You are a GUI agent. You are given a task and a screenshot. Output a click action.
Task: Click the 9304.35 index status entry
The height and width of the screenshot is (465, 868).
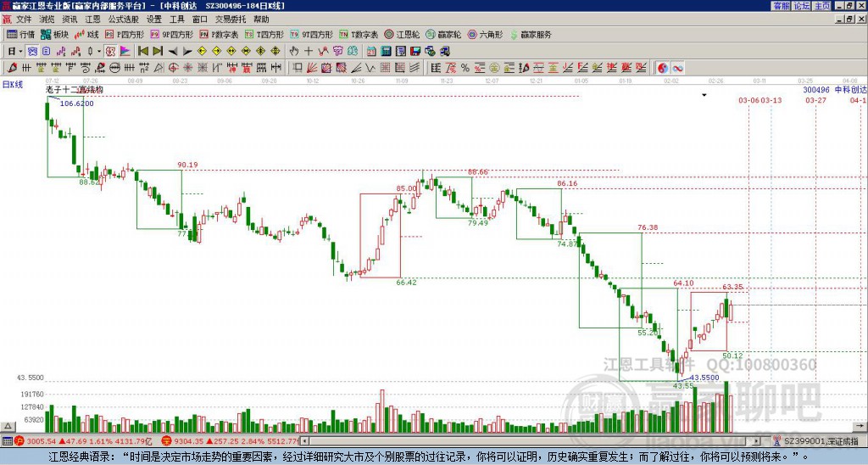[231, 441]
